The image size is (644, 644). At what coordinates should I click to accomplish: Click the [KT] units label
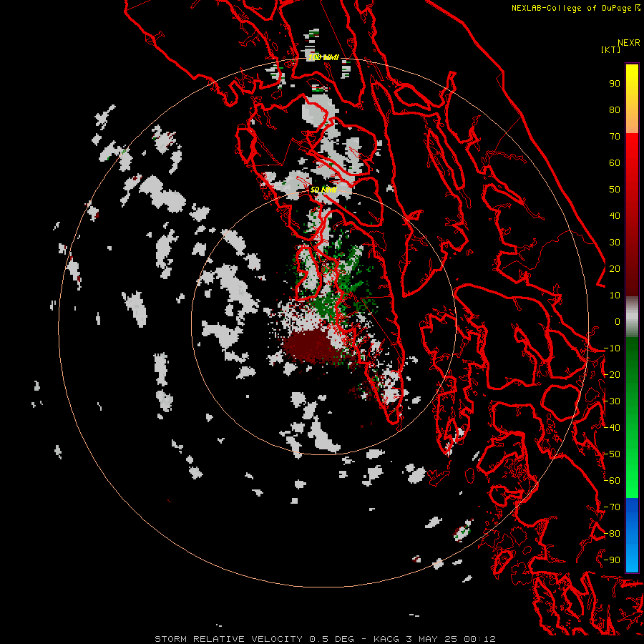tap(610, 49)
